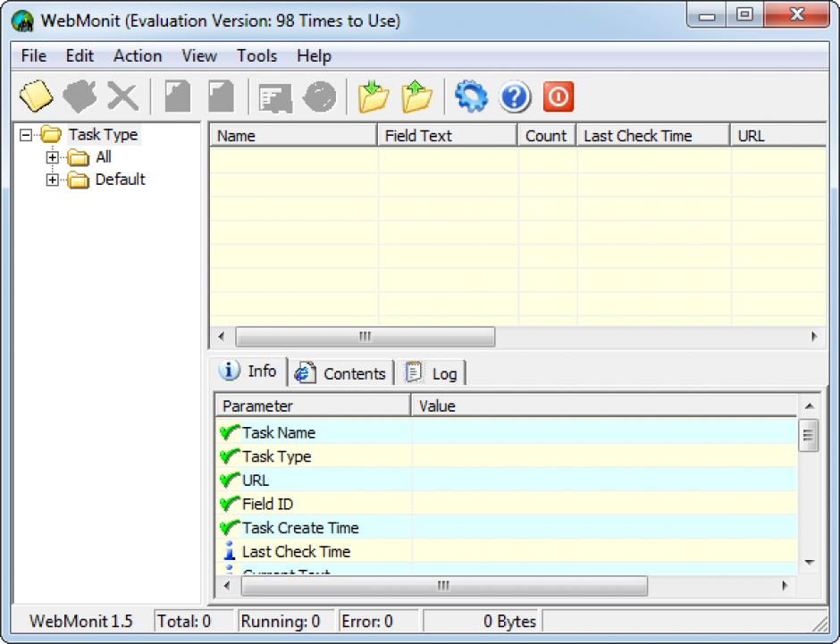Click the red power Exit icon

tap(559, 96)
